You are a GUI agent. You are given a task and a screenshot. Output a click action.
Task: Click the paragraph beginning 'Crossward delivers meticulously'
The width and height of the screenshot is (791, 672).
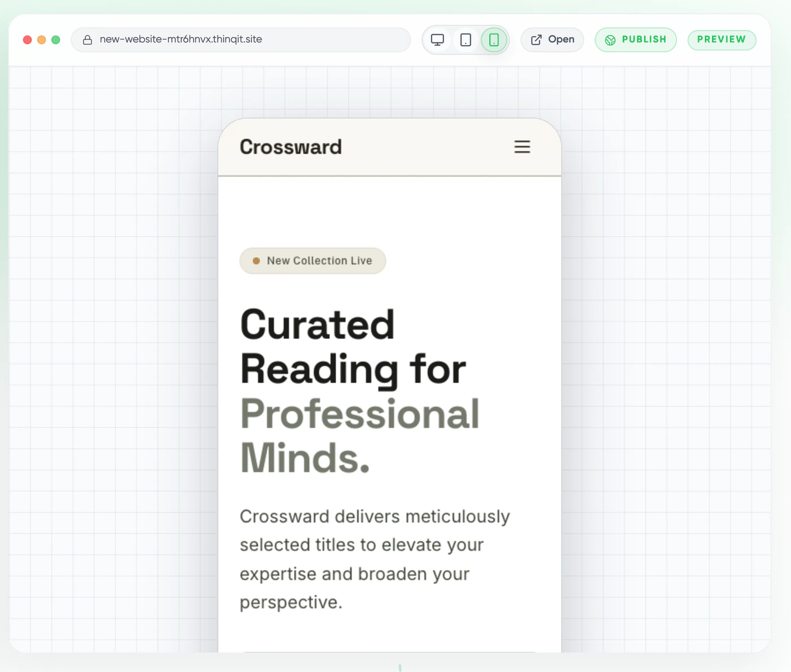point(375,559)
